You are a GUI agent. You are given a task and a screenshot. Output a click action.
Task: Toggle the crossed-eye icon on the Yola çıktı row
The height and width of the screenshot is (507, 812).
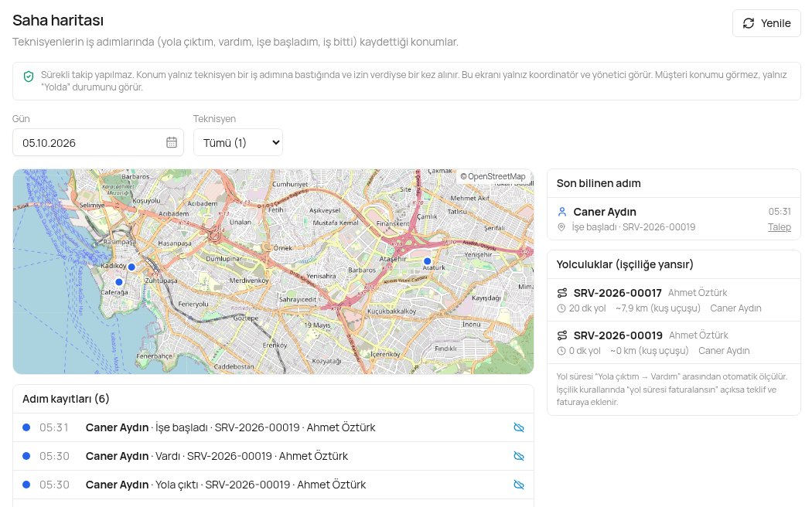518,485
